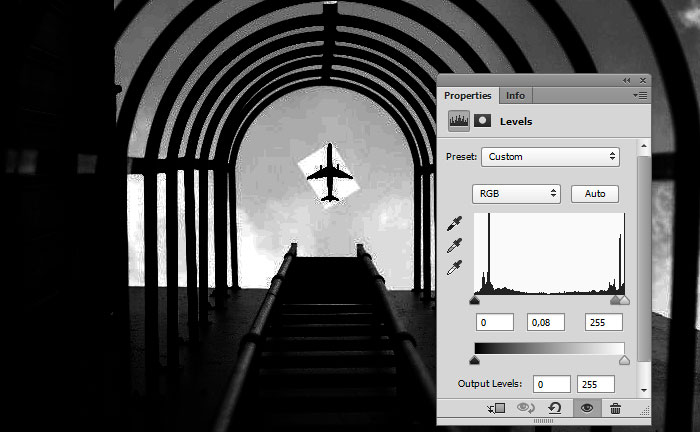Click the panel resize grip corner

click(x=645, y=411)
